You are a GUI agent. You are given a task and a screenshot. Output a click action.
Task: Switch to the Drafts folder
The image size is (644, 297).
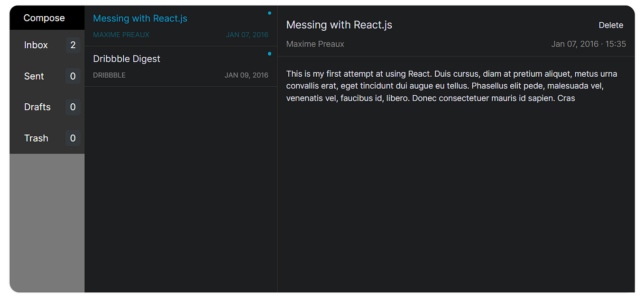(x=37, y=107)
